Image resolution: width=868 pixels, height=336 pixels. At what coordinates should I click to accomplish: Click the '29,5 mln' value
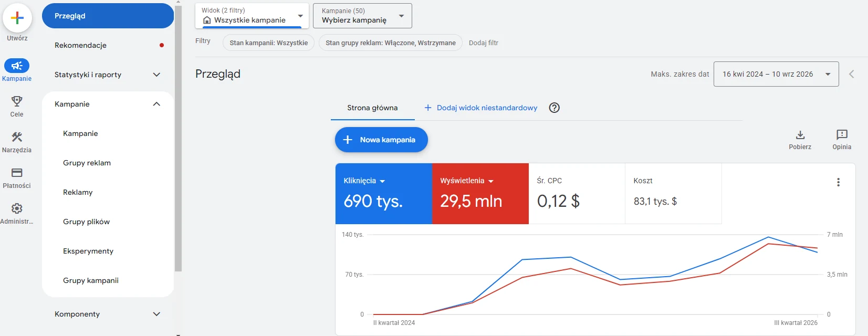pos(471,201)
